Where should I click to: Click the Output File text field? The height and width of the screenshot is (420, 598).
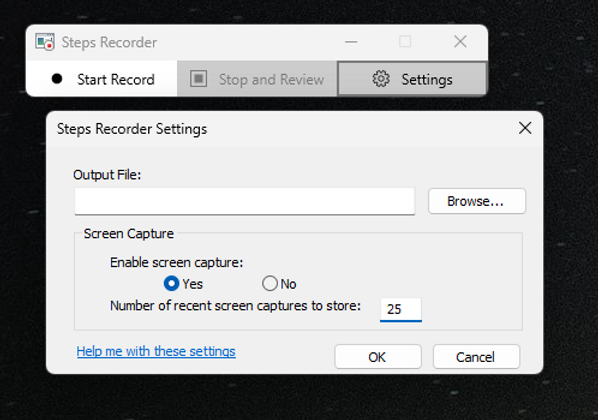pyautogui.click(x=244, y=201)
